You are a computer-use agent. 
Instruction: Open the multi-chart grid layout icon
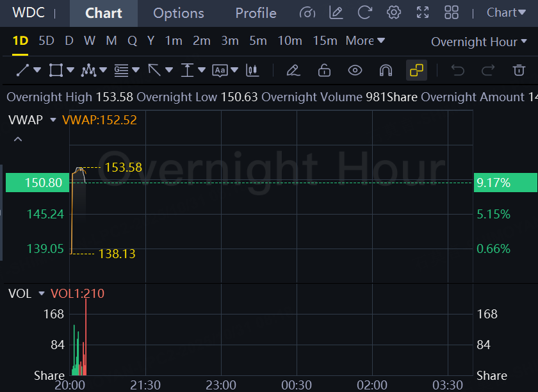(x=452, y=13)
